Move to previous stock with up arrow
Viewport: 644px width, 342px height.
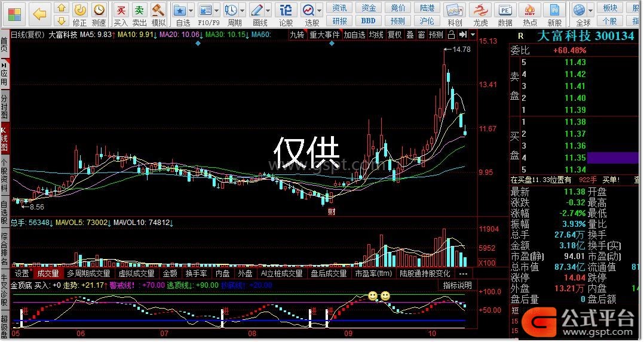pos(61,7)
